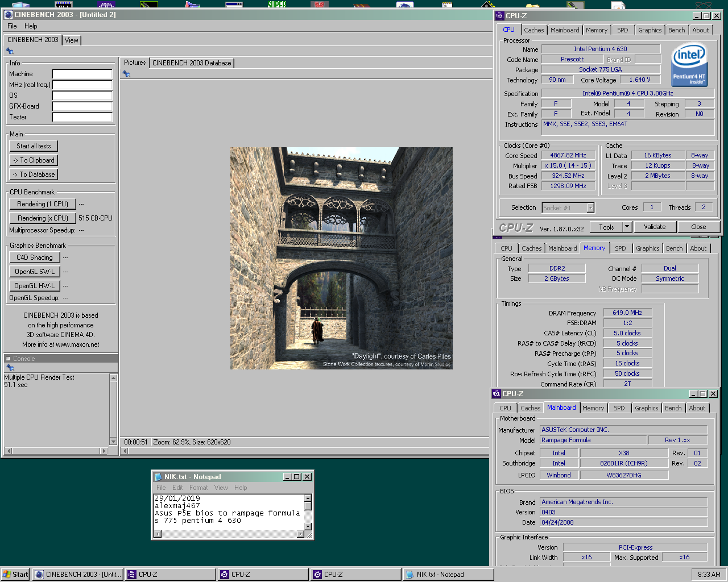The height and width of the screenshot is (582, 728).
Task: Click the Validate button in CPU-Z
Action: [655, 227]
